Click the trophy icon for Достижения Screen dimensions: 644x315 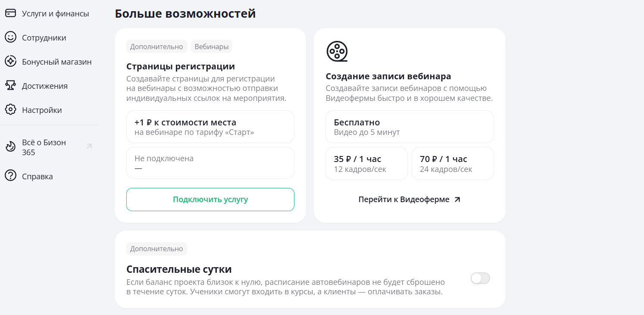tap(10, 86)
